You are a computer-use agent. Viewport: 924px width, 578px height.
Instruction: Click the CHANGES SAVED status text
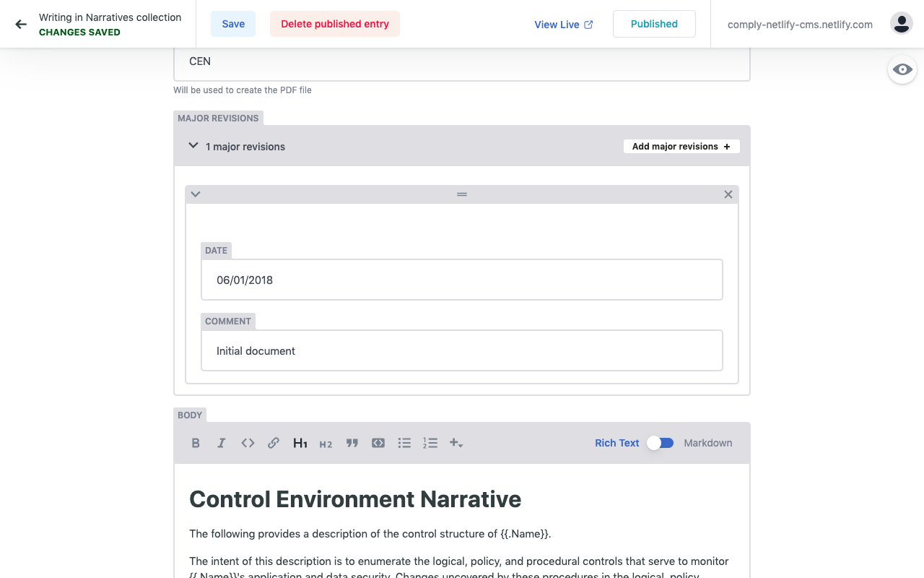pyautogui.click(x=79, y=33)
